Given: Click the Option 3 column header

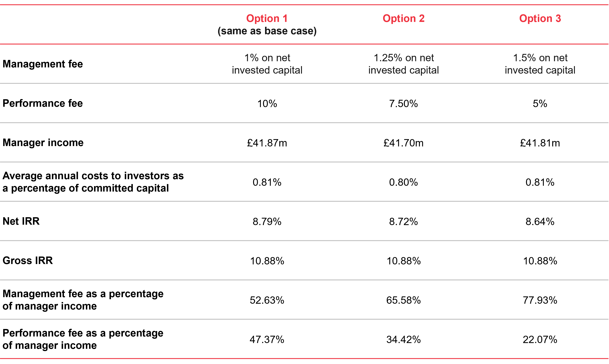Looking at the screenshot, I should point(540,18).
